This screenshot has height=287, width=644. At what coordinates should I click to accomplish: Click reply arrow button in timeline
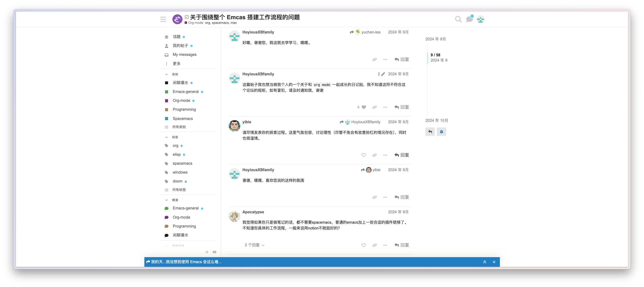430,132
